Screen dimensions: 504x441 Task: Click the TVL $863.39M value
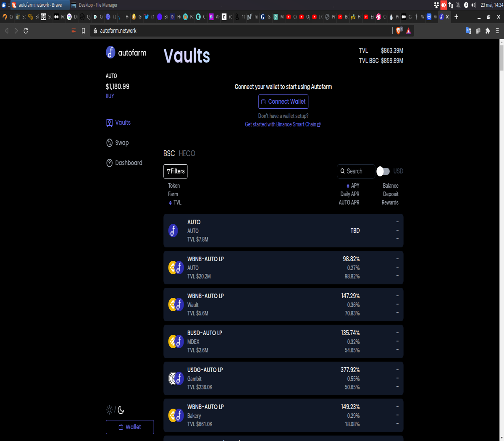tap(392, 51)
